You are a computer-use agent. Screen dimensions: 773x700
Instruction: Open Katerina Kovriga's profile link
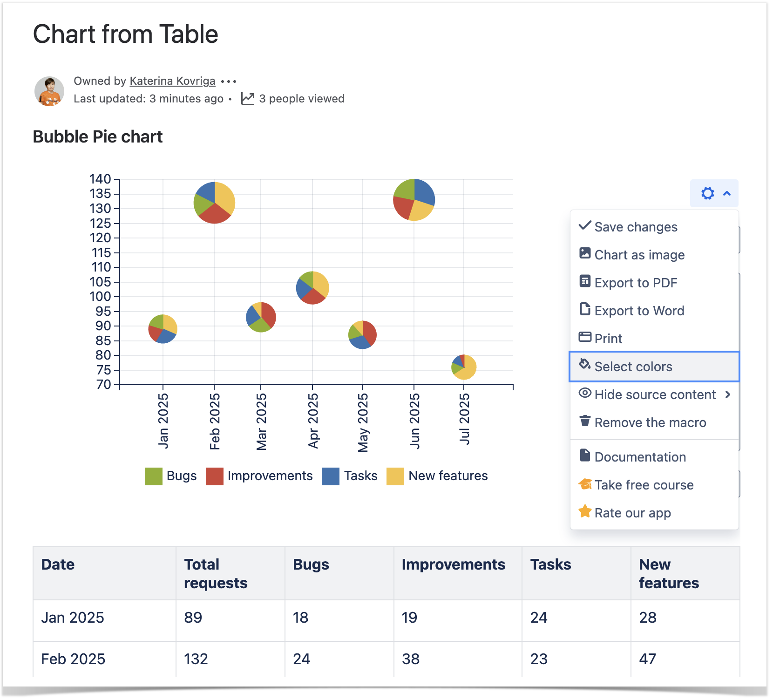click(172, 81)
